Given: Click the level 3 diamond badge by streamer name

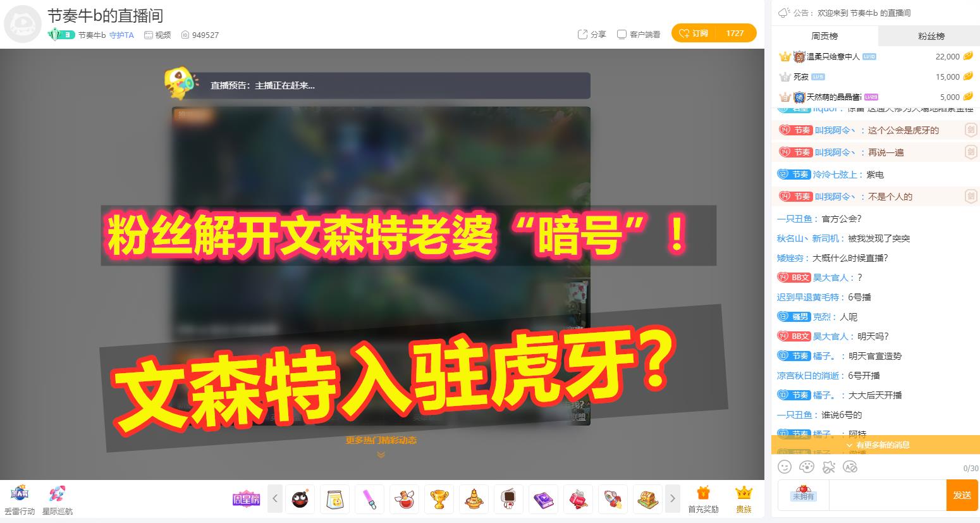Looking at the screenshot, I should [61, 35].
